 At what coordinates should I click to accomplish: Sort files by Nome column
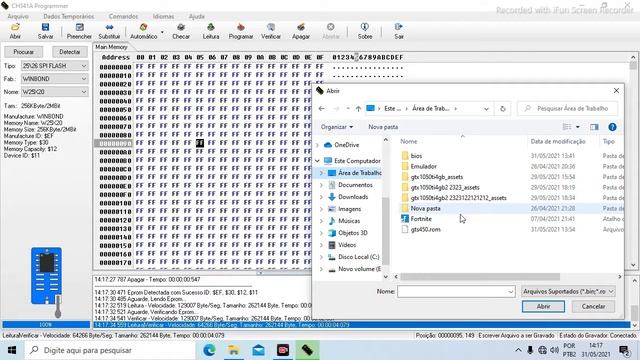409,141
